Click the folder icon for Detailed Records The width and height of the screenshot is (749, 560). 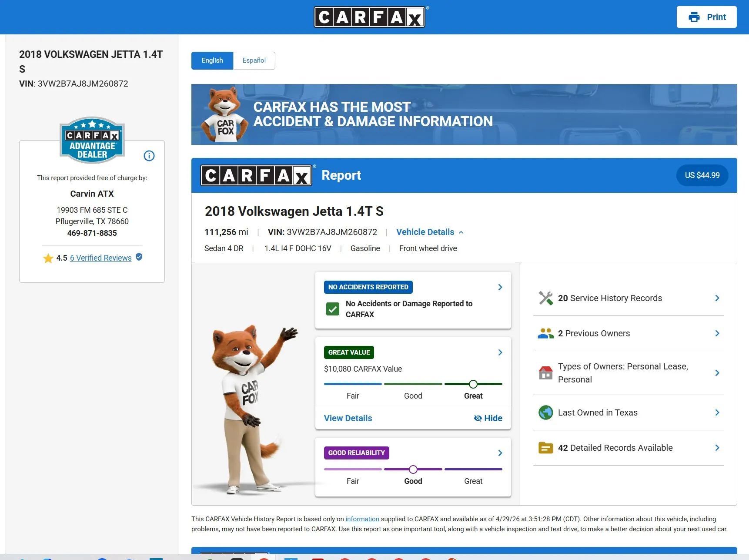point(545,448)
